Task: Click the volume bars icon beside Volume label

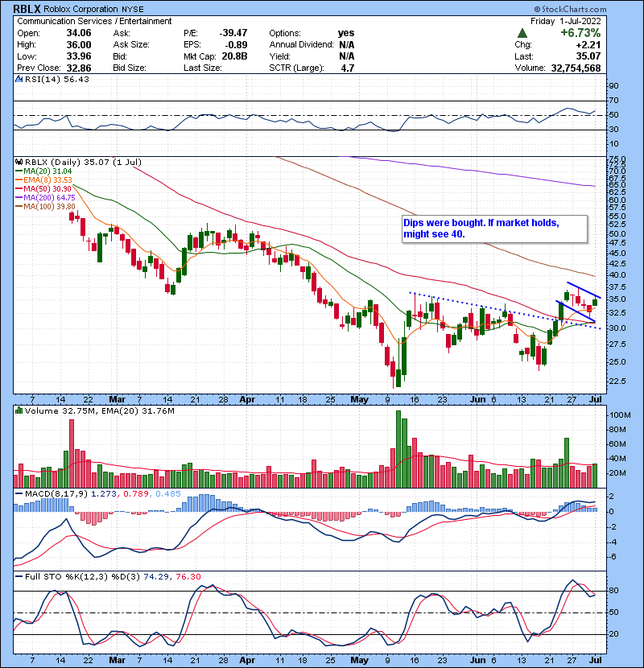Action: pos(19,410)
